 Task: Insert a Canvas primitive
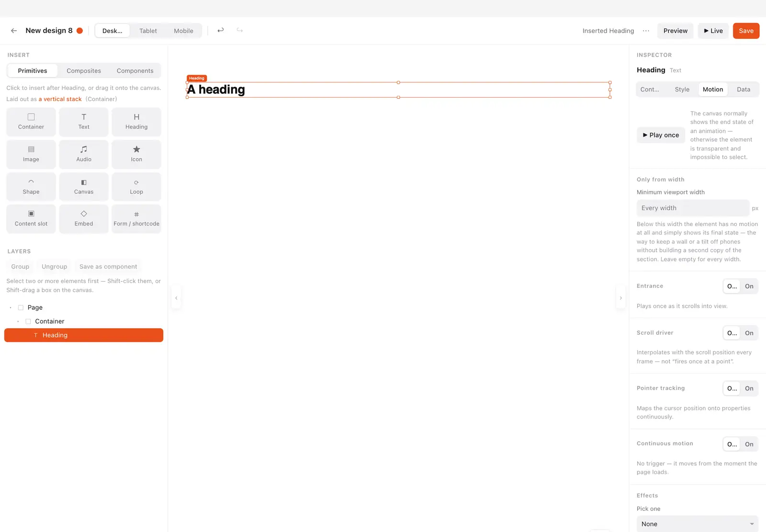(x=84, y=187)
